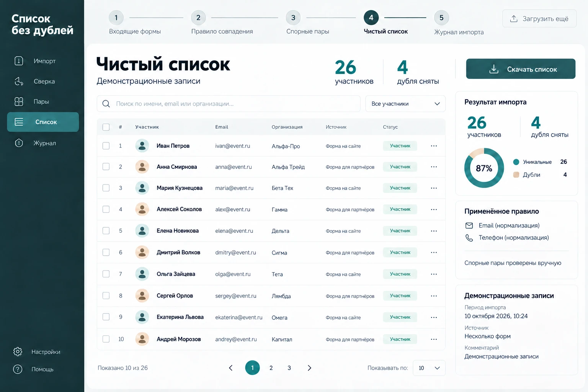Viewport: 588px width, 392px height.
Task: Go to previous page arrow
Action: click(x=230, y=368)
